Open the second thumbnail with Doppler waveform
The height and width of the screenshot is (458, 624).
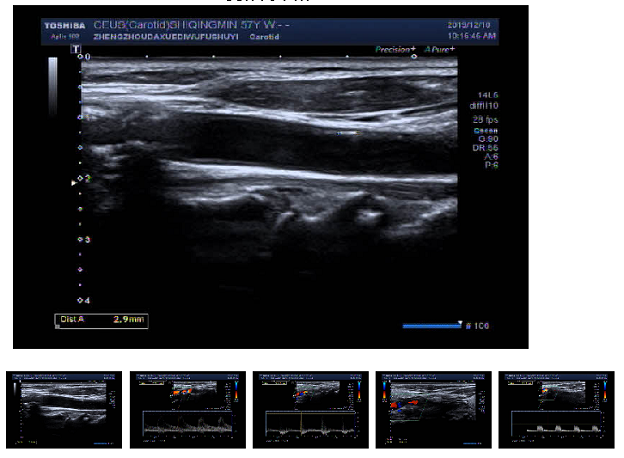tap(188, 408)
